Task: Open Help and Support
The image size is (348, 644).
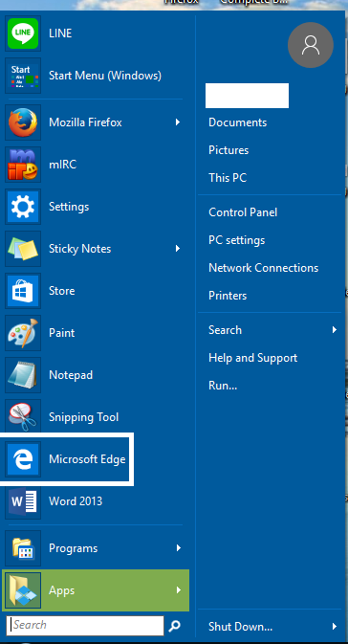Action: tap(252, 358)
